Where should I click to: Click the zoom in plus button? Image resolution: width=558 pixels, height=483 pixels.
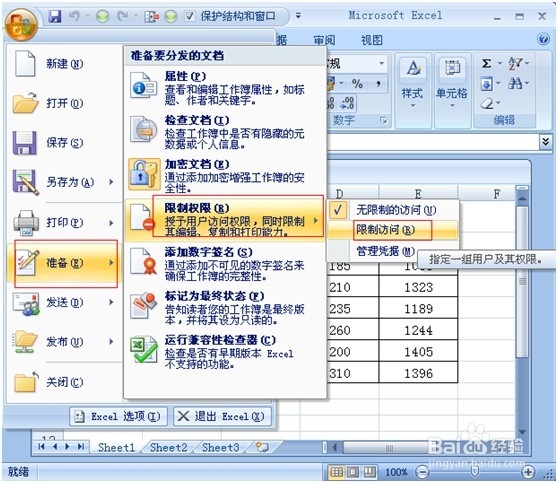[x=528, y=472]
